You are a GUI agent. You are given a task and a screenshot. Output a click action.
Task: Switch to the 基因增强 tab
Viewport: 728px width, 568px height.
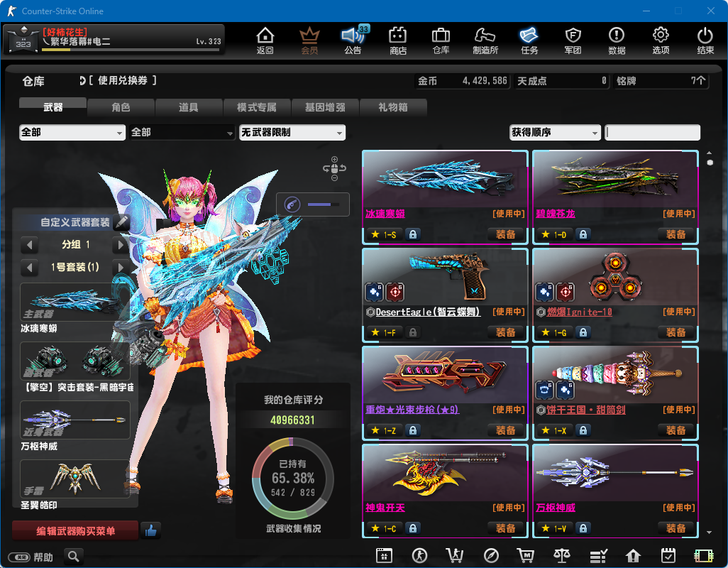325,107
